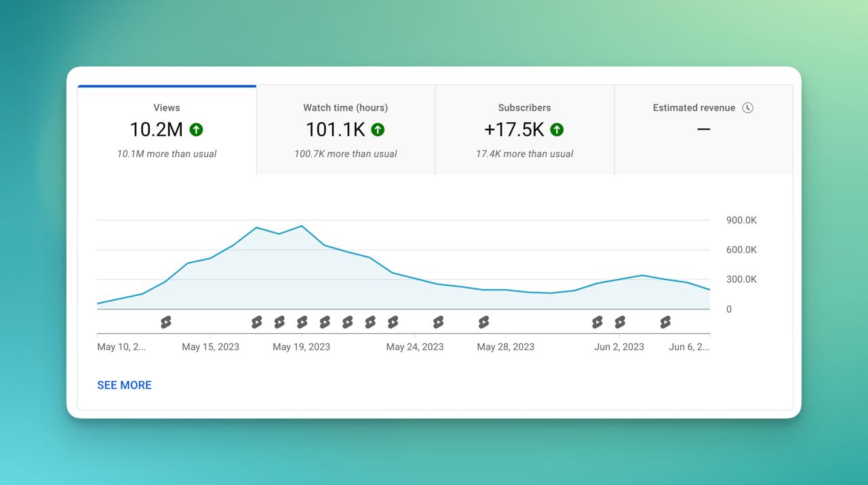
Task: Click the green arrow beside 101.1K watch time
Action: click(x=378, y=130)
